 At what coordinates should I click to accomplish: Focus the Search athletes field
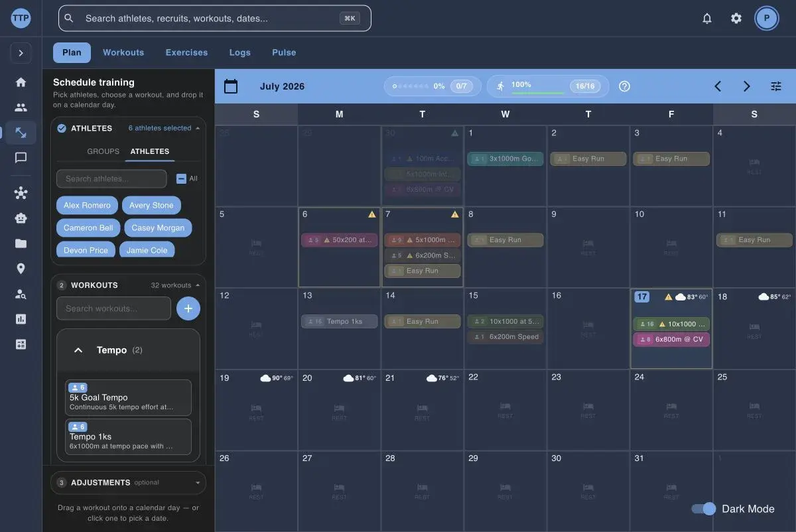[111, 178]
